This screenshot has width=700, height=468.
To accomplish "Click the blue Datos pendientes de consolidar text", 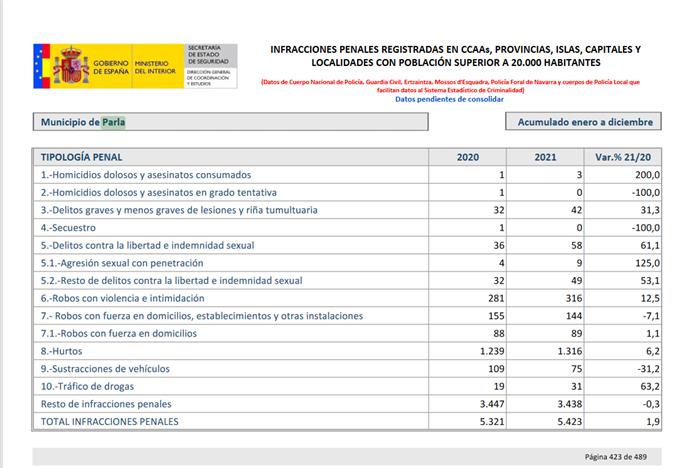I will tap(449, 99).
